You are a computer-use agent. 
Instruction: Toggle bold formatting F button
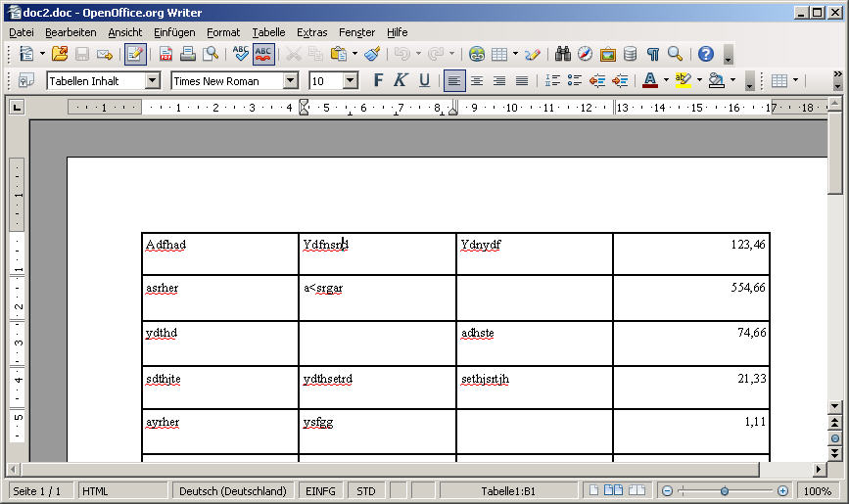click(x=378, y=80)
